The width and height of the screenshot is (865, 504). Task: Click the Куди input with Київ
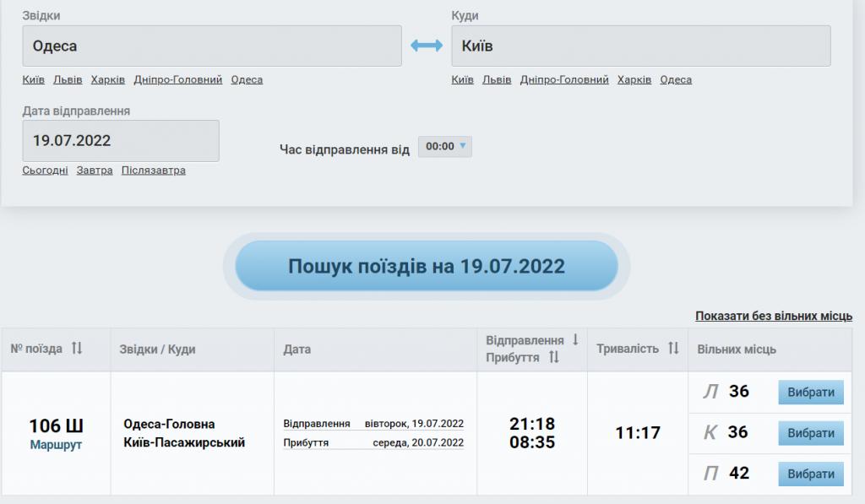640,46
